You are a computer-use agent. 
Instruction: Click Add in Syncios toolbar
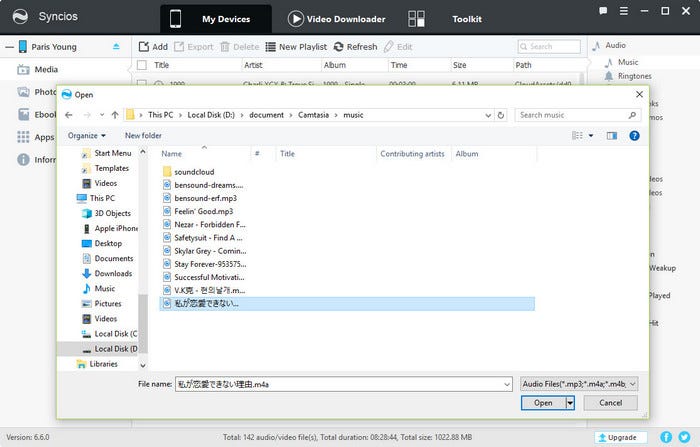153,46
